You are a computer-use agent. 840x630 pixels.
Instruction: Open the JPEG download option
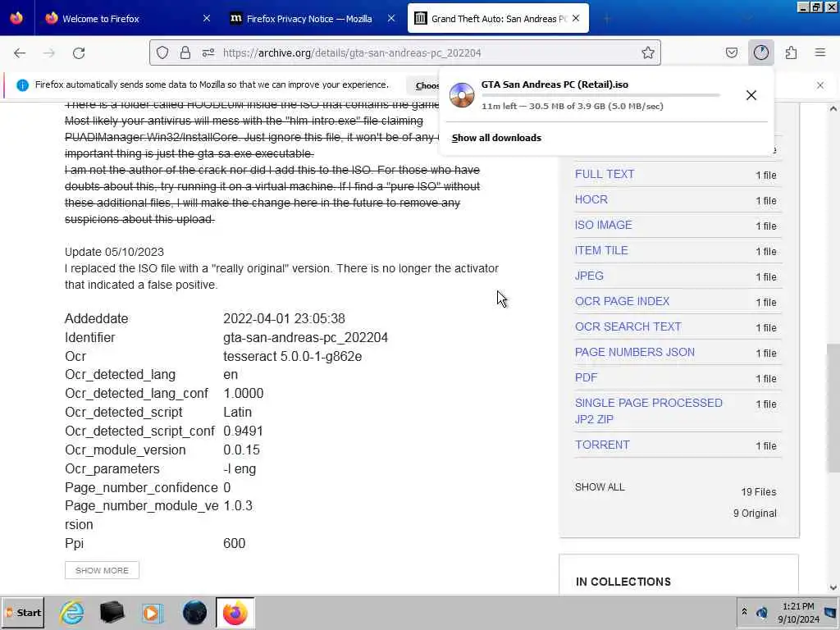point(589,276)
